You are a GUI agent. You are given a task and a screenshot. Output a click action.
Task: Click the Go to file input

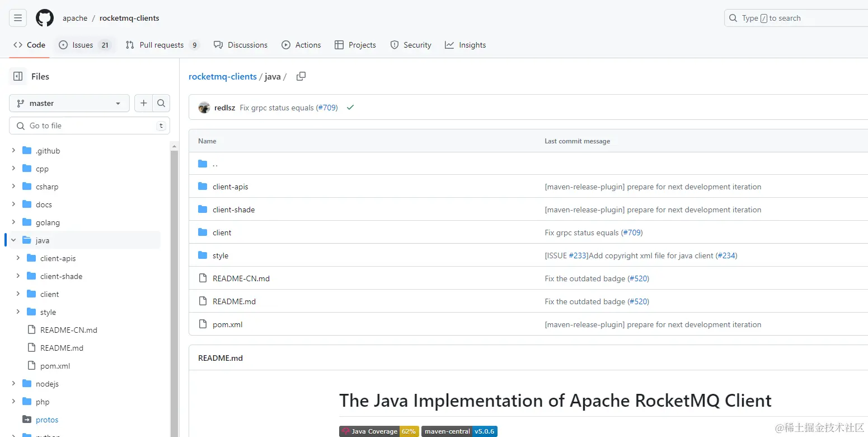click(x=90, y=125)
